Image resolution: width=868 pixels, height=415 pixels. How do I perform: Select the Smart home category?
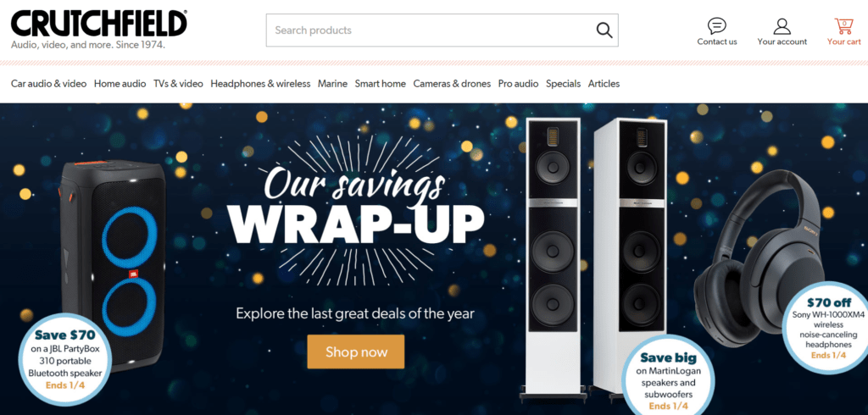(x=381, y=84)
